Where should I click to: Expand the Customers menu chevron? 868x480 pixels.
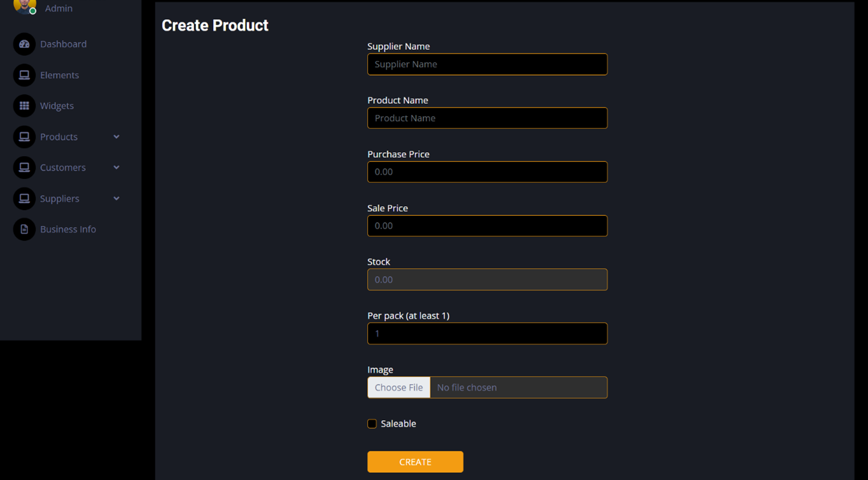click(x=116, y=167)
